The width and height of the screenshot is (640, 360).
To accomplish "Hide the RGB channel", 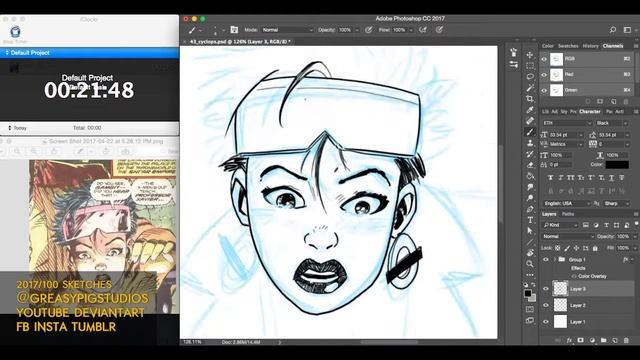I will pyautogui.click(x=544, y=59).
